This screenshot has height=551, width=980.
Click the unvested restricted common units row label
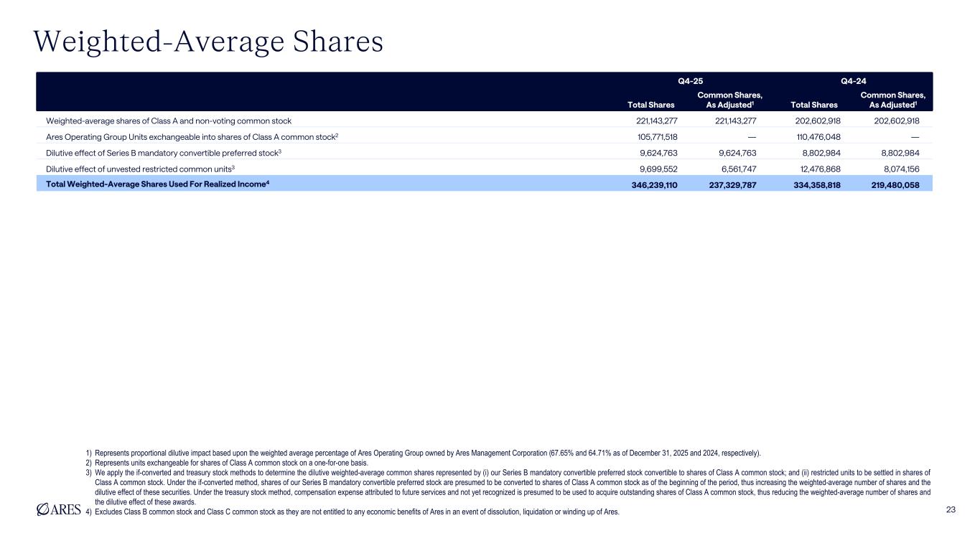coord(141,168)
